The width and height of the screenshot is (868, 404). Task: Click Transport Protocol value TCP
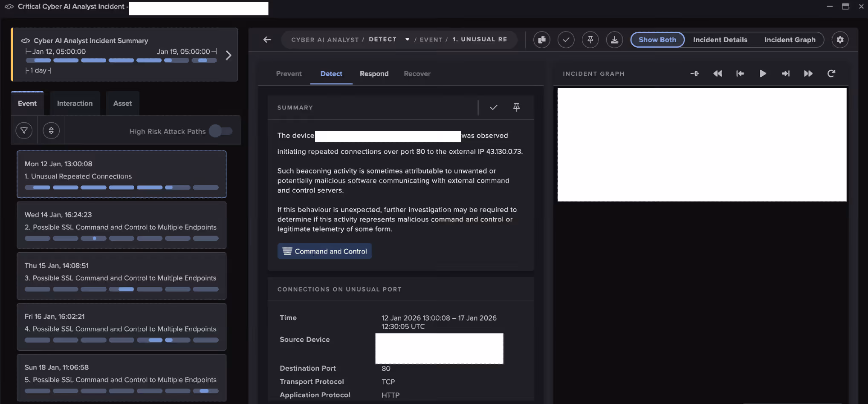[388, 382]
